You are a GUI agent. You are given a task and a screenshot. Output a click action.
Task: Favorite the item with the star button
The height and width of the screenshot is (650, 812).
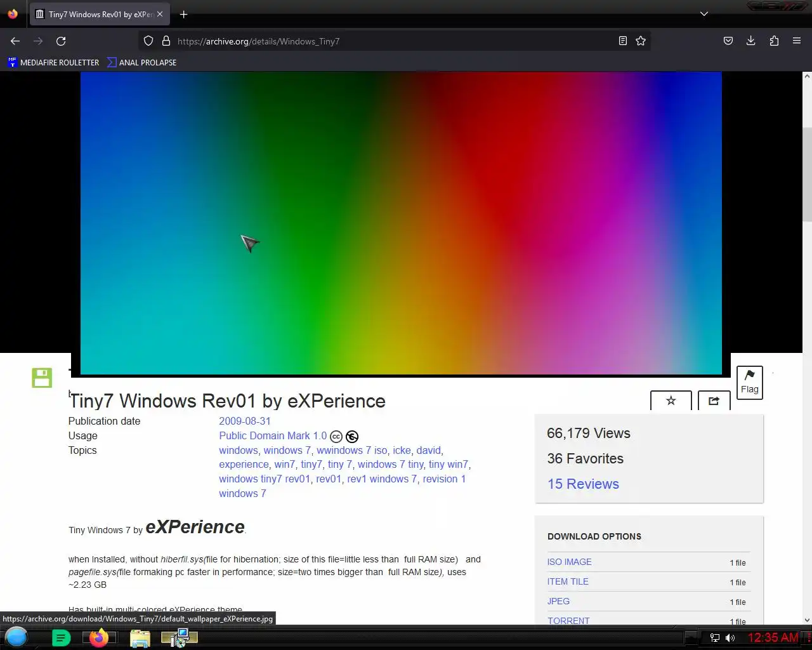click(x=671, y=401)
